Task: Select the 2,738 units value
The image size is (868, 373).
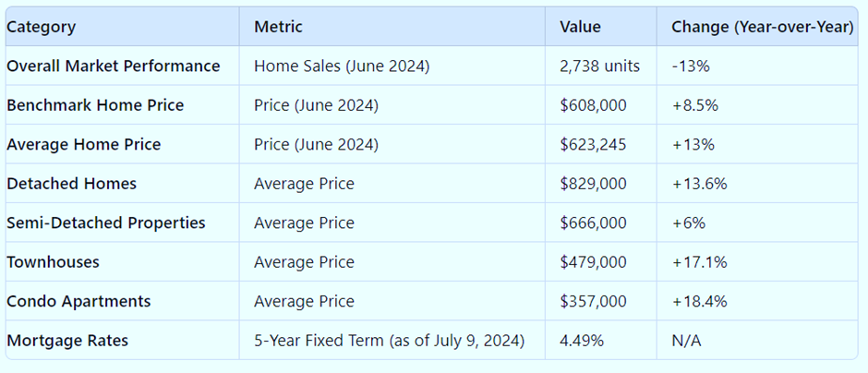Action: [598, 66]
